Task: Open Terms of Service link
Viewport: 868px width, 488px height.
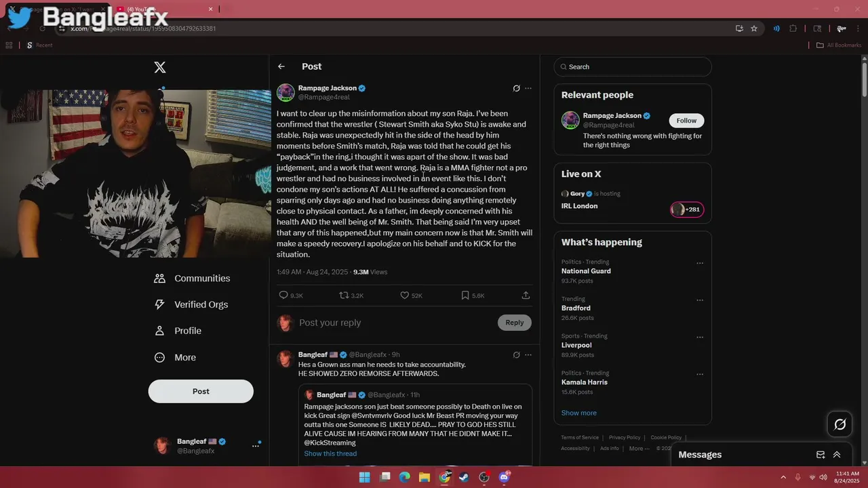Action: click(580, 438)
